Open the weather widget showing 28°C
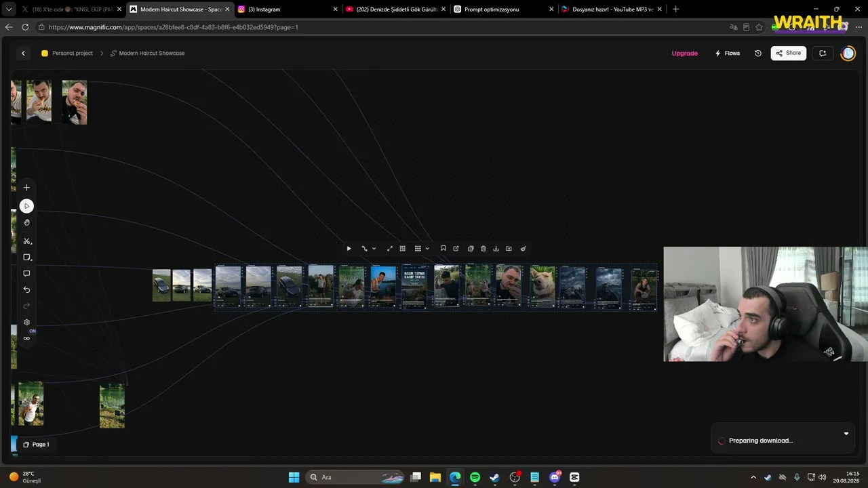Image resolution: width=868 pixels, height=488 pixels. pos(26,477)
